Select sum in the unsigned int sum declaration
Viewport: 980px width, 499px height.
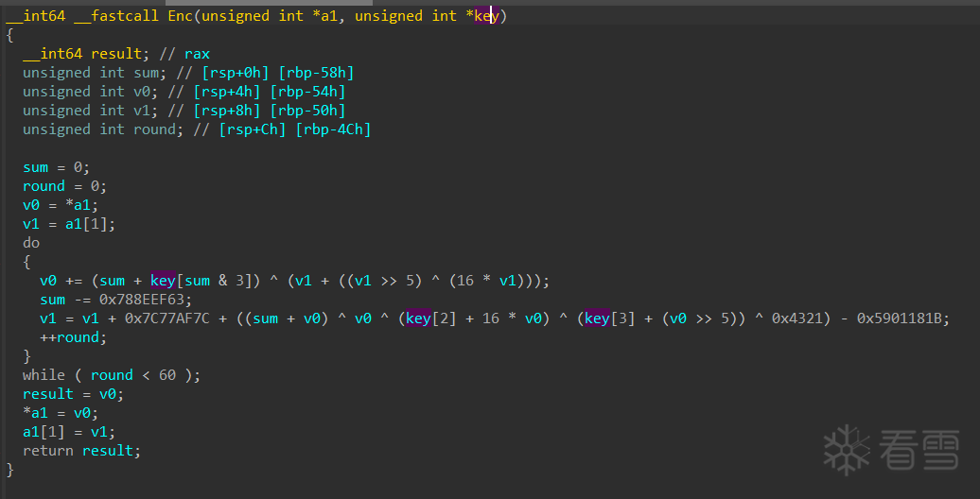pos(147,73)
